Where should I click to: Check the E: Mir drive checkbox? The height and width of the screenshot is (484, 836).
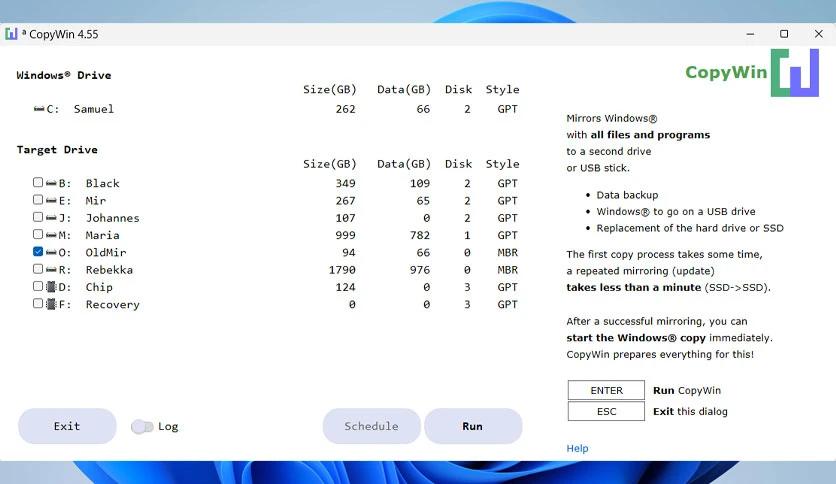coord(38,199)
